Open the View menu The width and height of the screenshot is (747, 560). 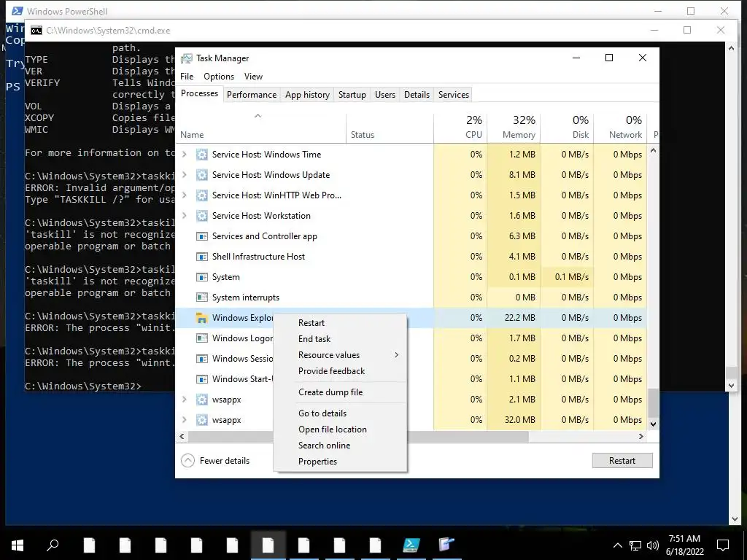tap(253, 77)
